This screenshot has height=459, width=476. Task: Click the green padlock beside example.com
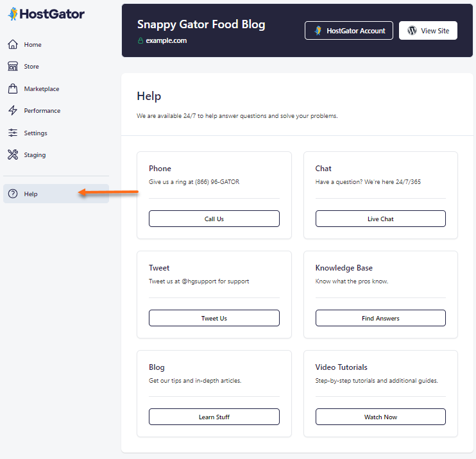[x=140, y=40]
